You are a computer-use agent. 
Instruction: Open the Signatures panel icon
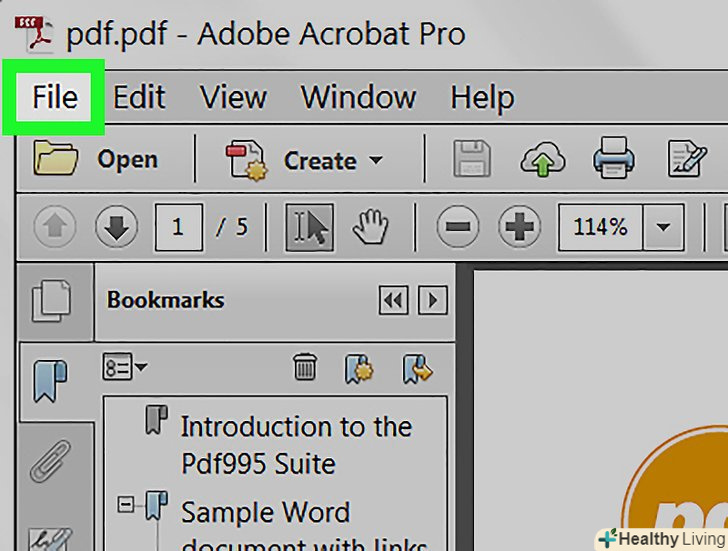[50, 538]
